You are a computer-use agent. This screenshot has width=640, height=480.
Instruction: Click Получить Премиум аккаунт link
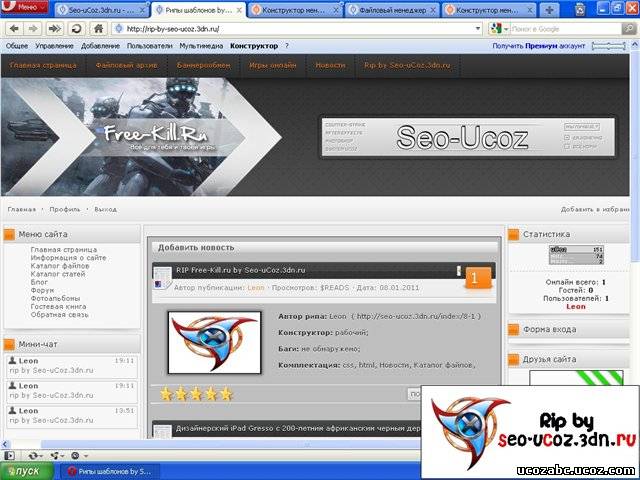point(538,46)
